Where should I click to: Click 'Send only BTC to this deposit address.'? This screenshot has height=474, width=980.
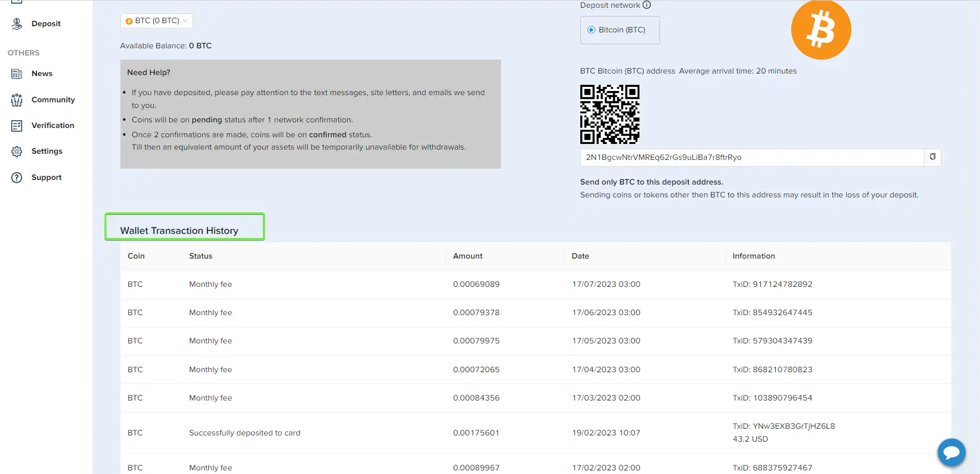point(652,182)
